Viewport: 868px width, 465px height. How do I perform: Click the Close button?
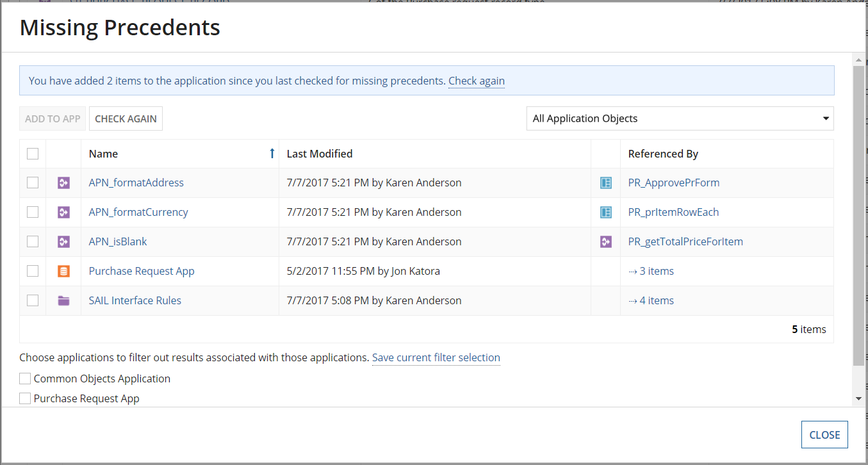coord(824,435)
